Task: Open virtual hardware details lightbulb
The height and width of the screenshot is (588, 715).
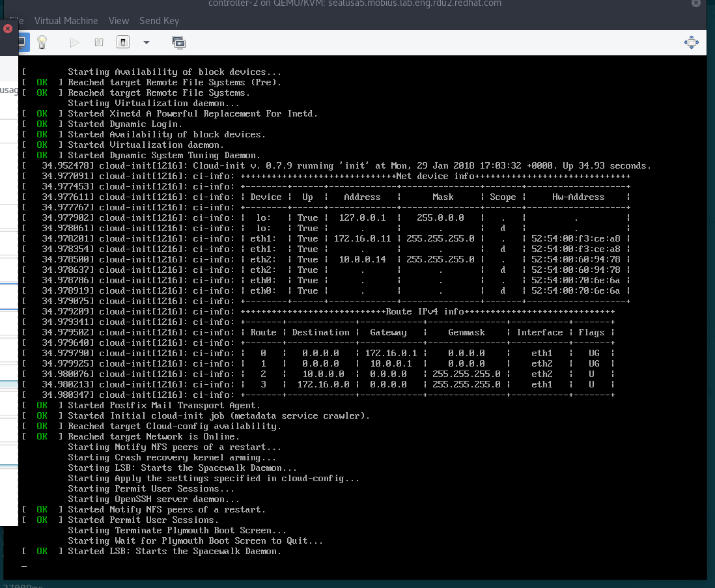Action: click(x=42, y=42)
